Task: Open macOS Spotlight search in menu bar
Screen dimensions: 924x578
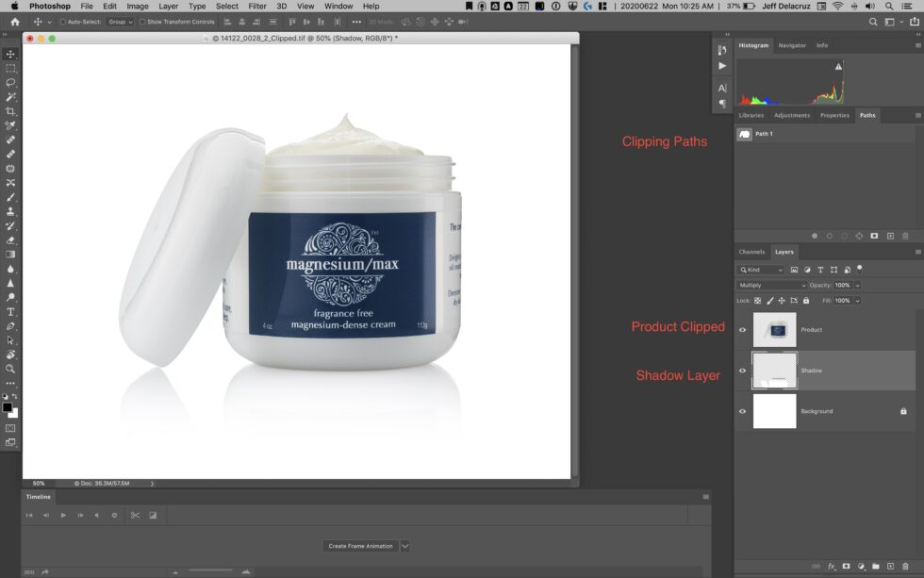Action: (888, 6)
